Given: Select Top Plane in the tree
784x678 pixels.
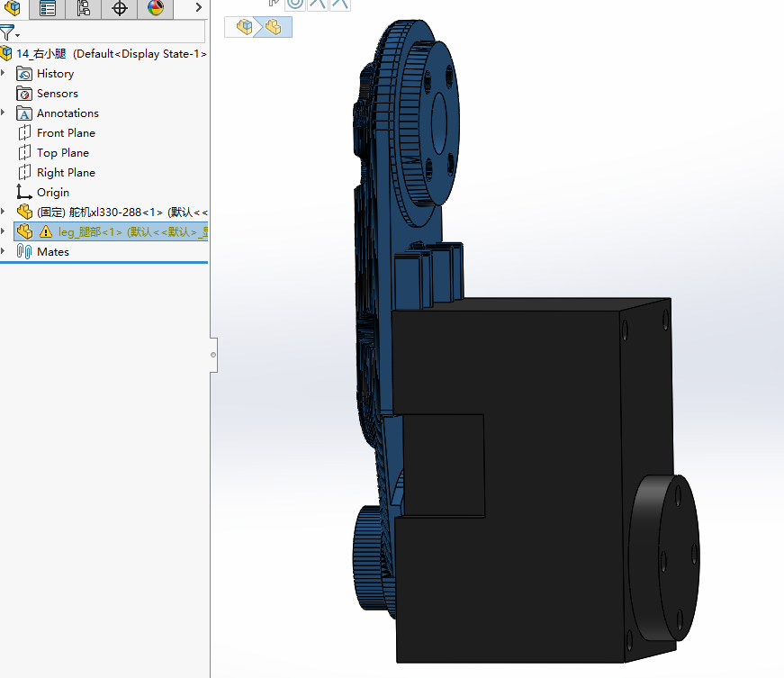Looking at the screenshot, I should [x=63, y=152].
